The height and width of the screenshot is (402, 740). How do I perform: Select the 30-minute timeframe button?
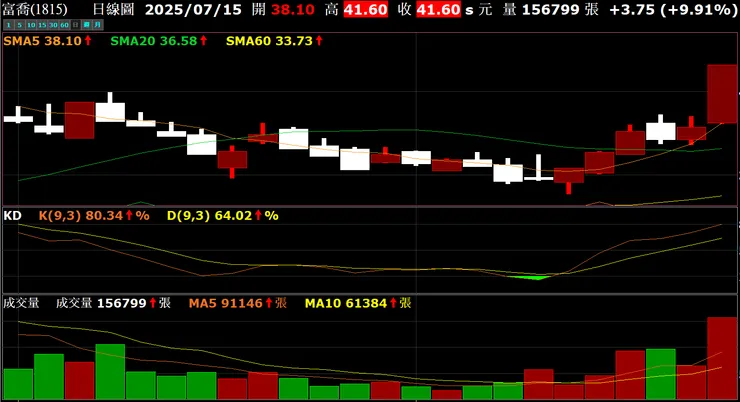[53, 25]
